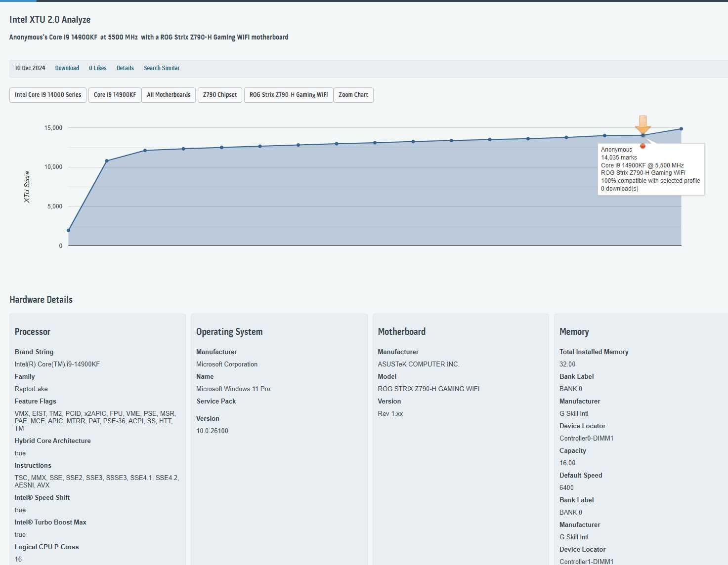
Task: Click the 10 Dec 2024 date text
Action: point(30,68)
